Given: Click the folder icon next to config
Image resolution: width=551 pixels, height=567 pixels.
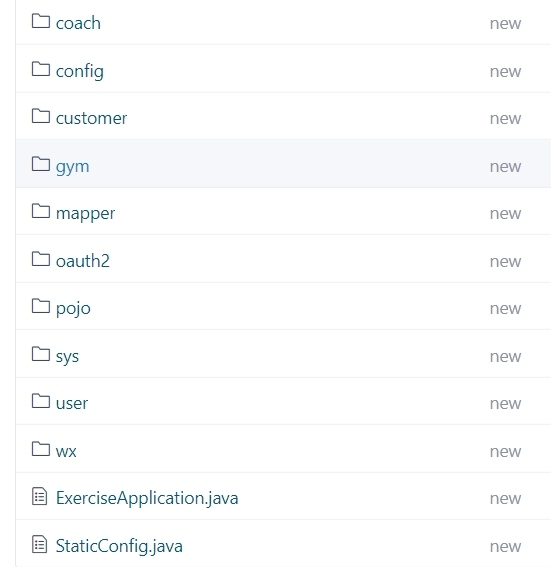Looking at the screenshot, I should click(x=40, y=69).
